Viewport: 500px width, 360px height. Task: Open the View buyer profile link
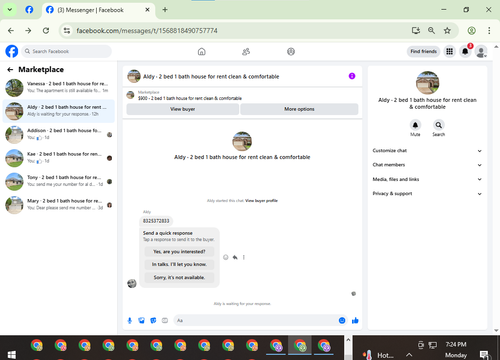pos(261,201)
